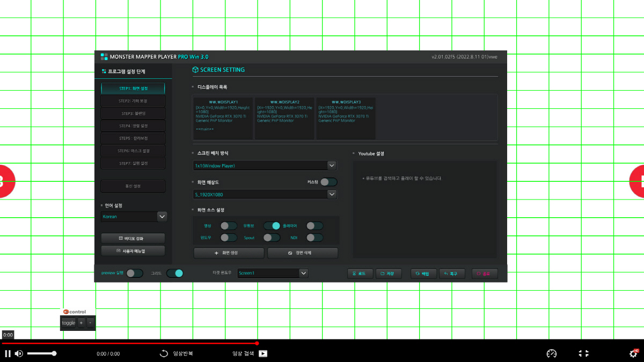Open the Korean language dropdown

(x=134, y=217)
